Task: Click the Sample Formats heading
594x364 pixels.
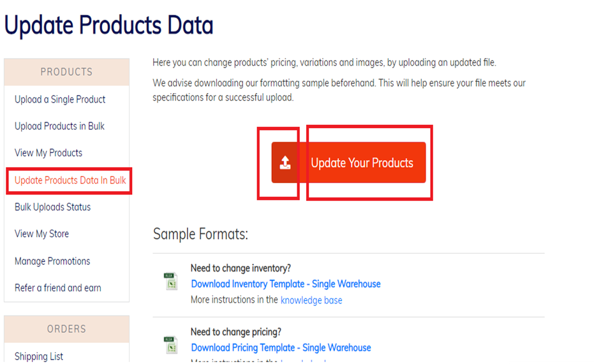Action: click(x=200, y=234)
